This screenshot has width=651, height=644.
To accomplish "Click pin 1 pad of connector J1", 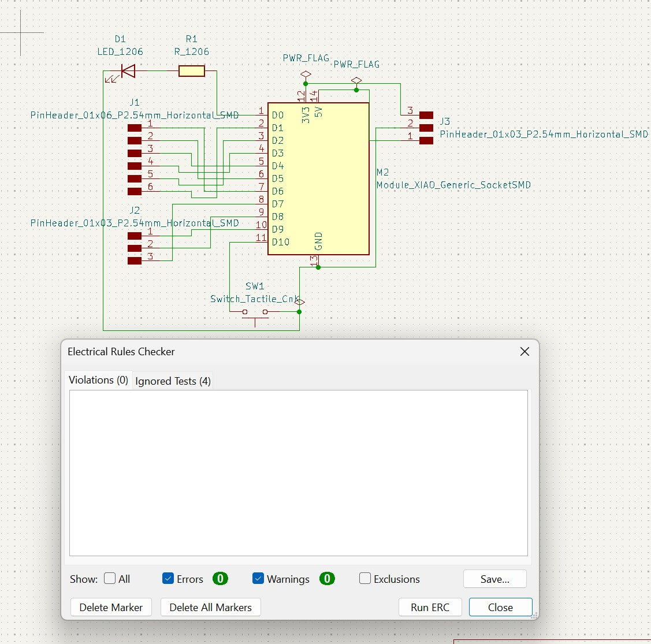I will [134, 128].
